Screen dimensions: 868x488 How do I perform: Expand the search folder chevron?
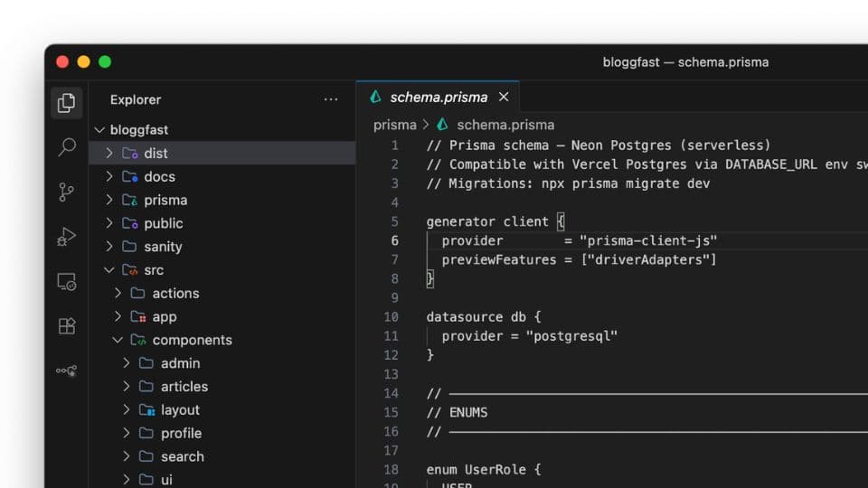tap(127, 455)
